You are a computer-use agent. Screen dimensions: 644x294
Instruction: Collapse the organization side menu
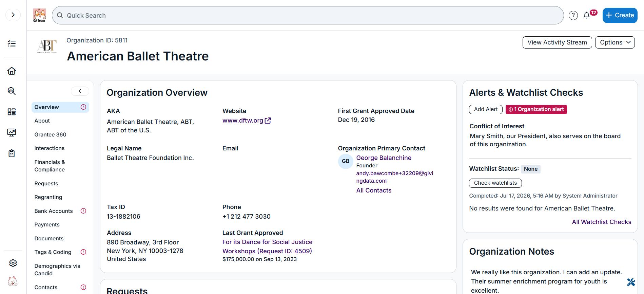[80, 91]
